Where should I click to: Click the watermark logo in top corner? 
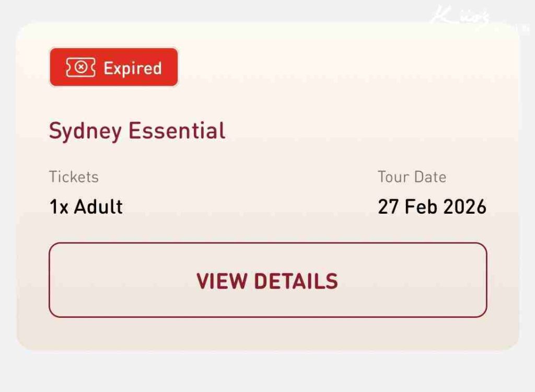461,17
